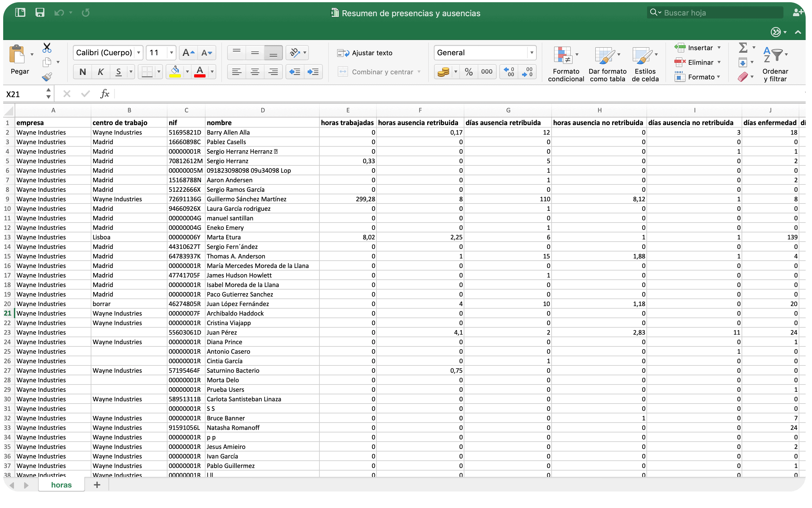
Task: Expand Combinar y centrar options arrow
Action: coord(419,72)
